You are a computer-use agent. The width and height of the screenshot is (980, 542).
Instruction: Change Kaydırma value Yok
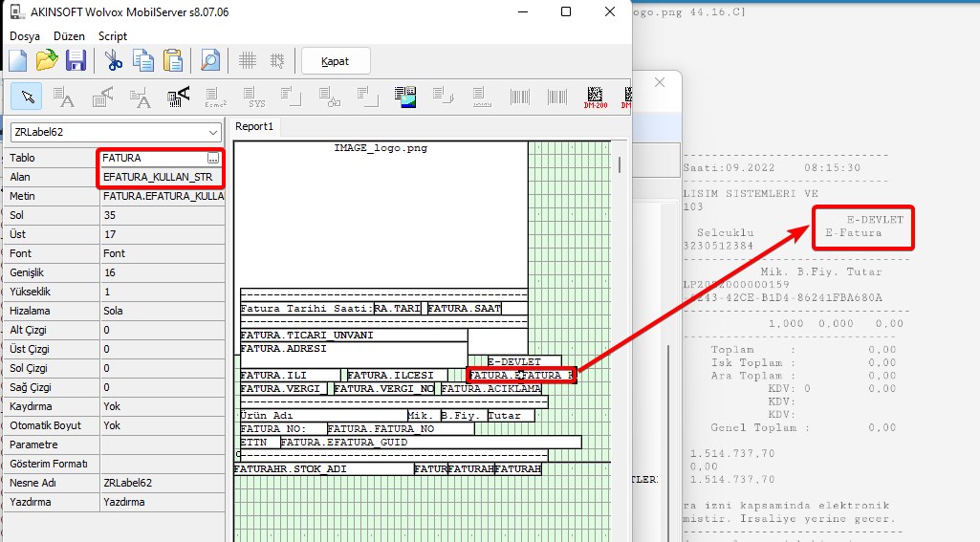click(163, 406)
